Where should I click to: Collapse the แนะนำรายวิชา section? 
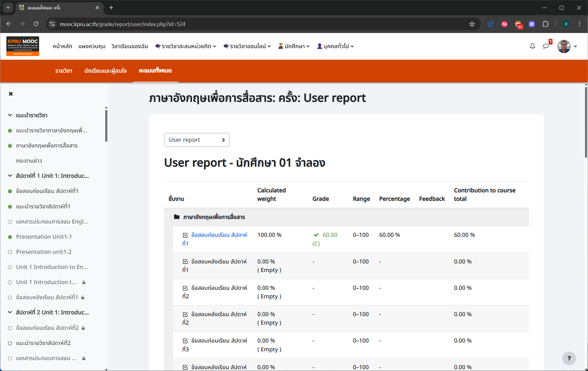[10, 115]
